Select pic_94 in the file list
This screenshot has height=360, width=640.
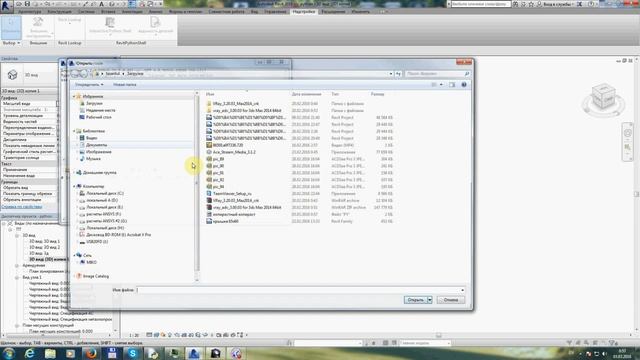(218, 187)
